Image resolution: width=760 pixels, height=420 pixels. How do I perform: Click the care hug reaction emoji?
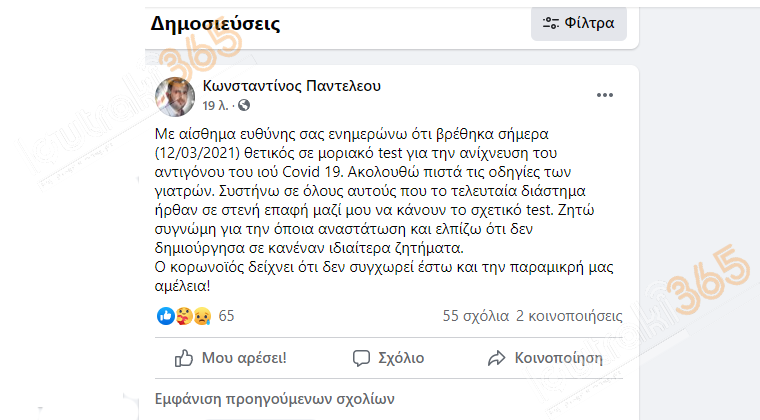click(184, 316)
